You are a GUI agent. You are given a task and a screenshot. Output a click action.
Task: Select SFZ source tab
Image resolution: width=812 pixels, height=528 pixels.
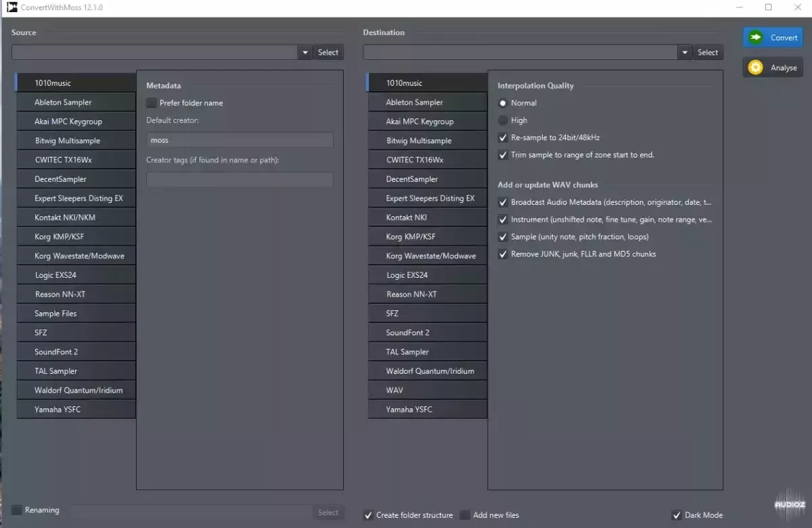76,333
